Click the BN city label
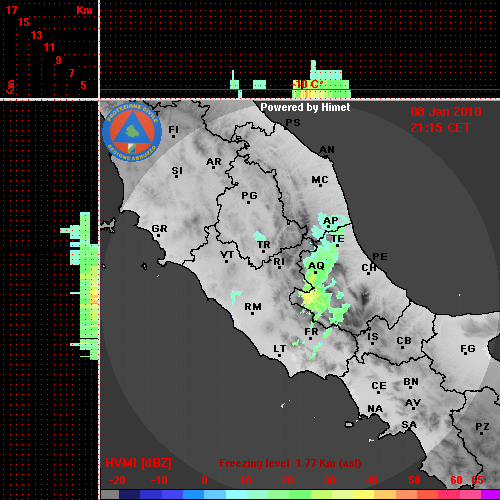 tap(411, 382)
